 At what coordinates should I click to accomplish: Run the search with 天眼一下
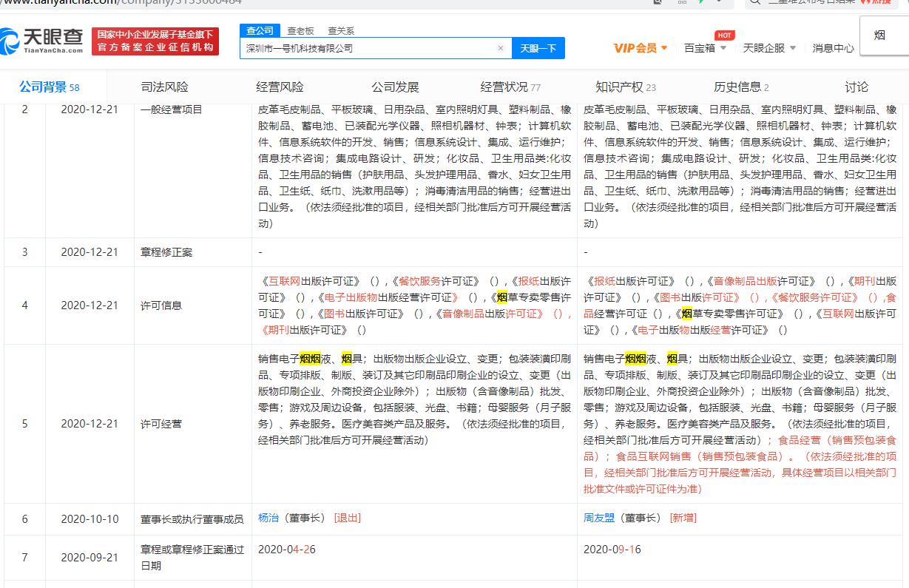(x=538, y=48)
